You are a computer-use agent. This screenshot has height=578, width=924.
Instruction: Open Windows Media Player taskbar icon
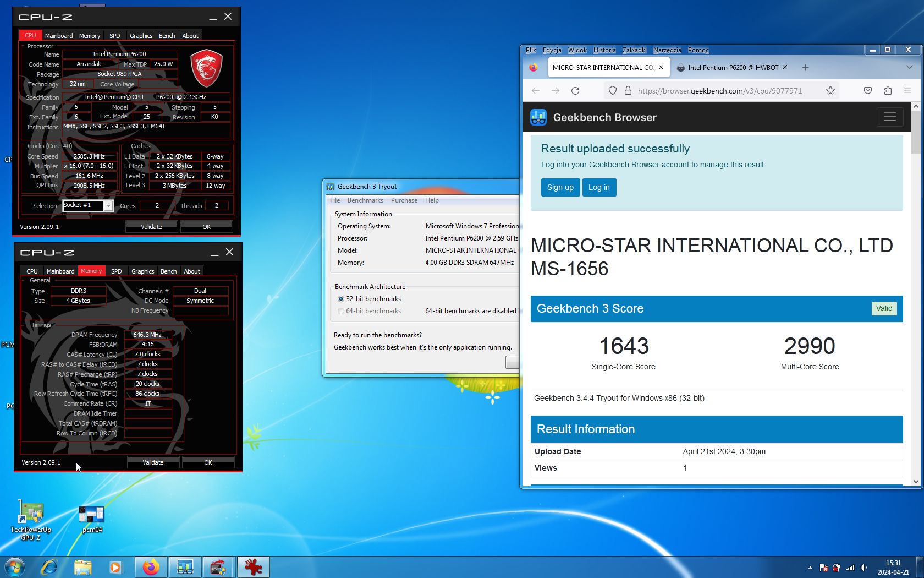coord(116,567)
